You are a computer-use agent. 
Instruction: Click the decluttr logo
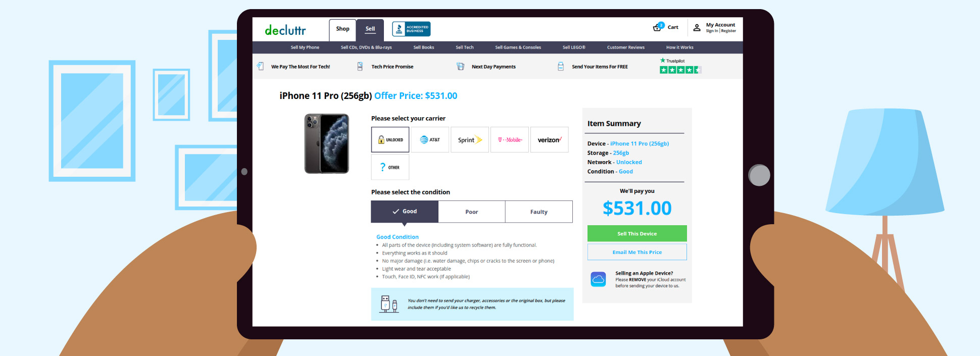285,30
